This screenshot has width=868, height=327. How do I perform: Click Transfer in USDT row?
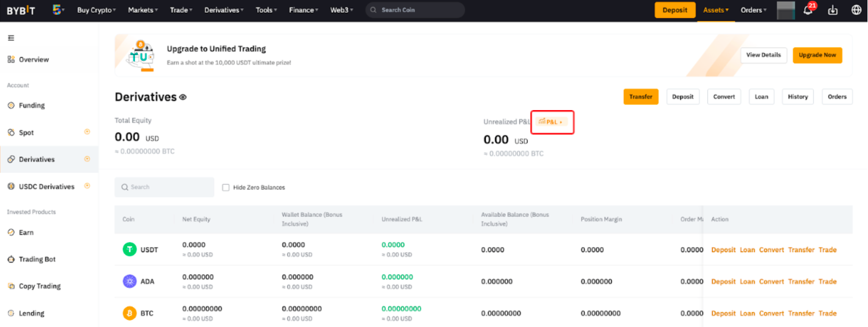click(801, 250)
